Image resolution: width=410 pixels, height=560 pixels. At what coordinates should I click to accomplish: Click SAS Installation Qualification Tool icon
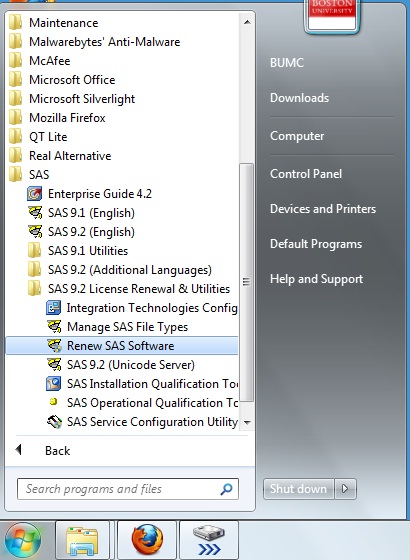coord(54,384)
